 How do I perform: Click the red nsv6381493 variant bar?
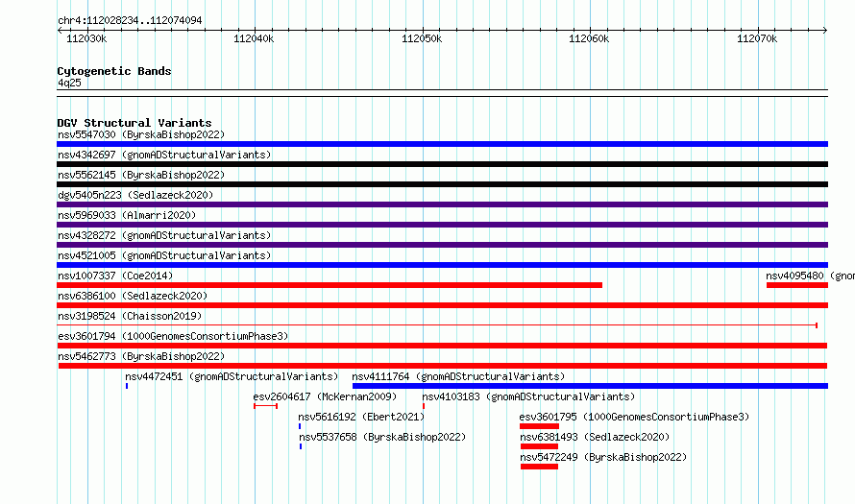[539, 446]
